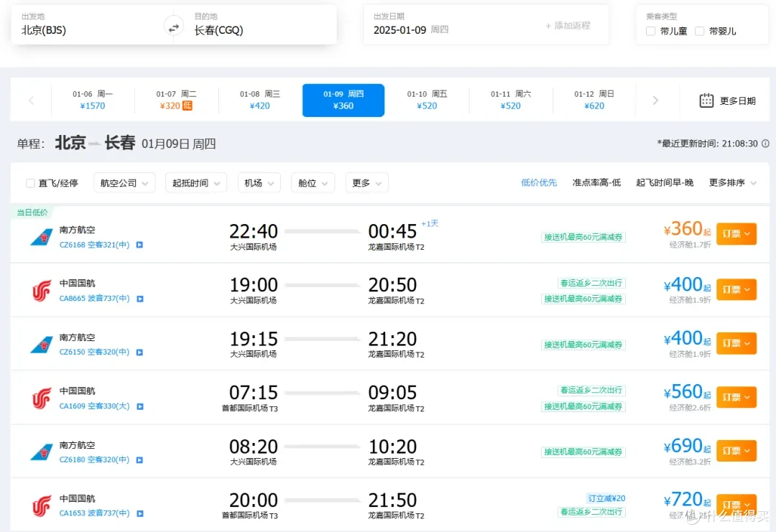Open CA1653 波音737(中) flight link
The height and width of the screenshot is (532, 776).
[95, 513]
